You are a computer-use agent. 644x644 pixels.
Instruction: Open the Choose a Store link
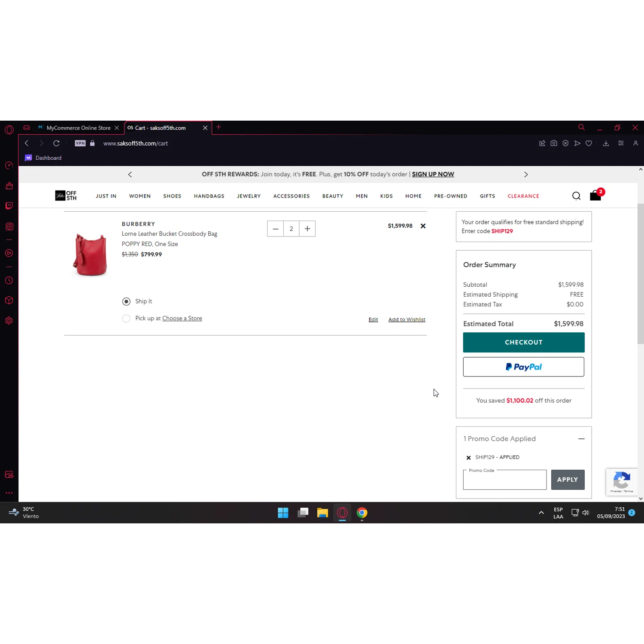point(182,318)
